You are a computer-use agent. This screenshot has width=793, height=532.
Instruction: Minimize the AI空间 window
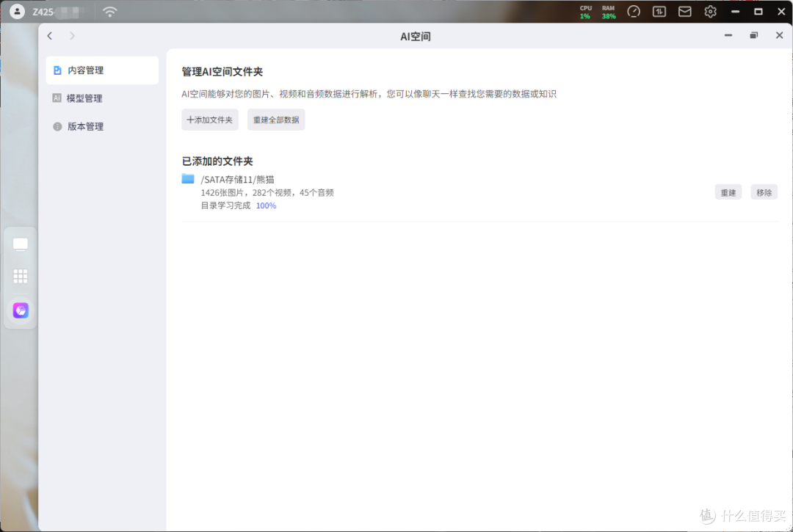(728, 35)
